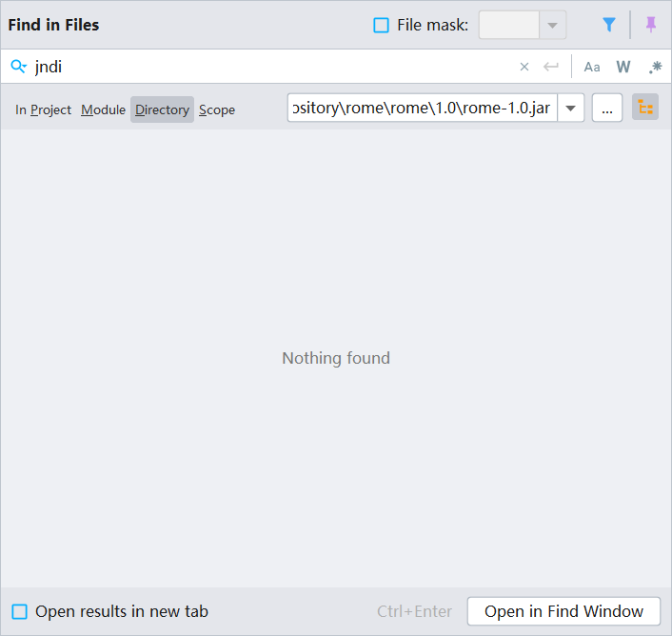This screenshot has width=672, height=636.
Task: Toggle Match case (Aa) option
Action: coord(592,67)
